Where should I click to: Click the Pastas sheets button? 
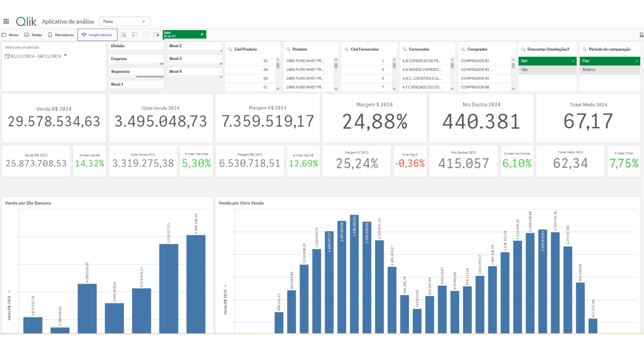click(x=33, y=35)
